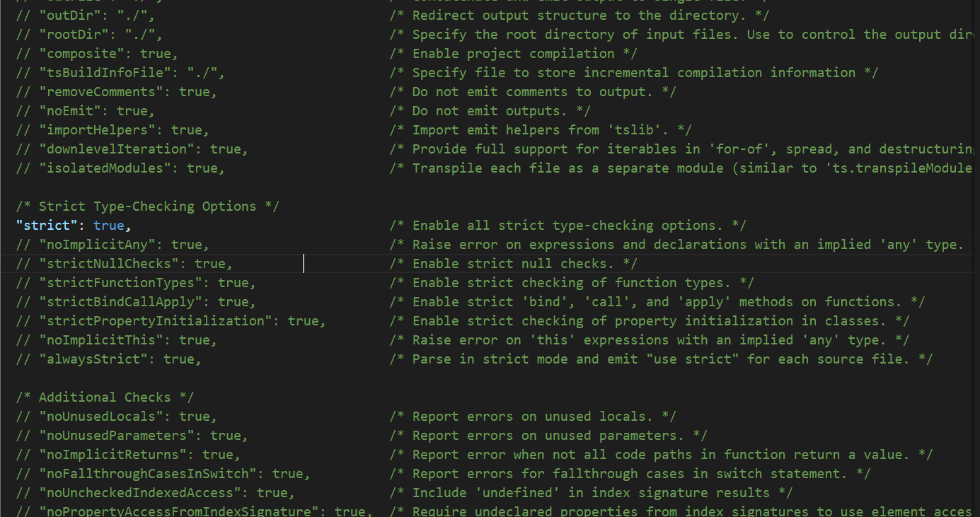Click the "downlevelIteration" commented option
This screenshot has width=980, height=517.
(x=132, y=149)
